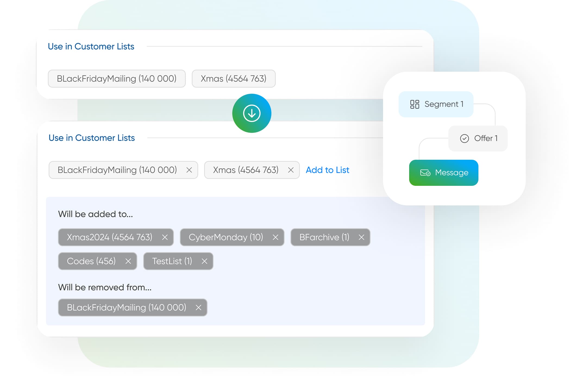
Task: Click the circular down-arrow icon
Action: [252, 113]
